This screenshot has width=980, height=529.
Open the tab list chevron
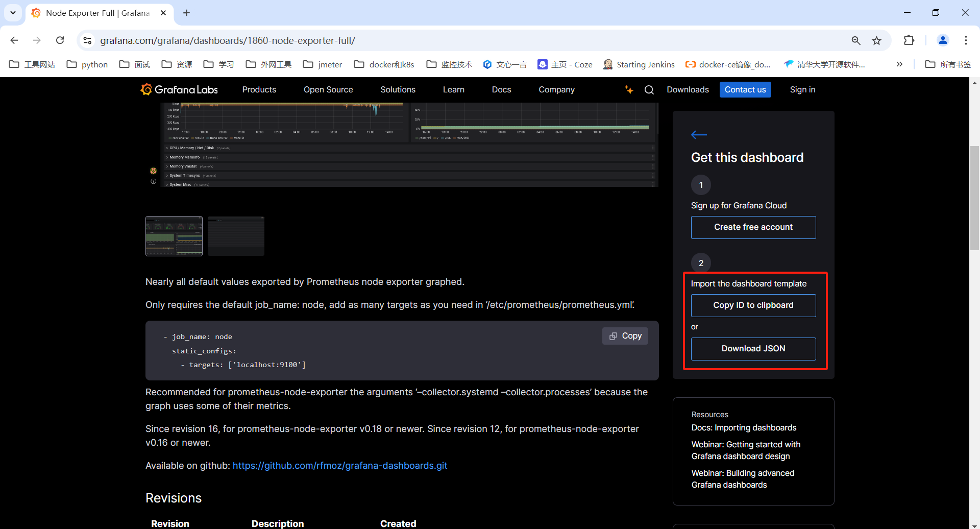coord(13,13)
